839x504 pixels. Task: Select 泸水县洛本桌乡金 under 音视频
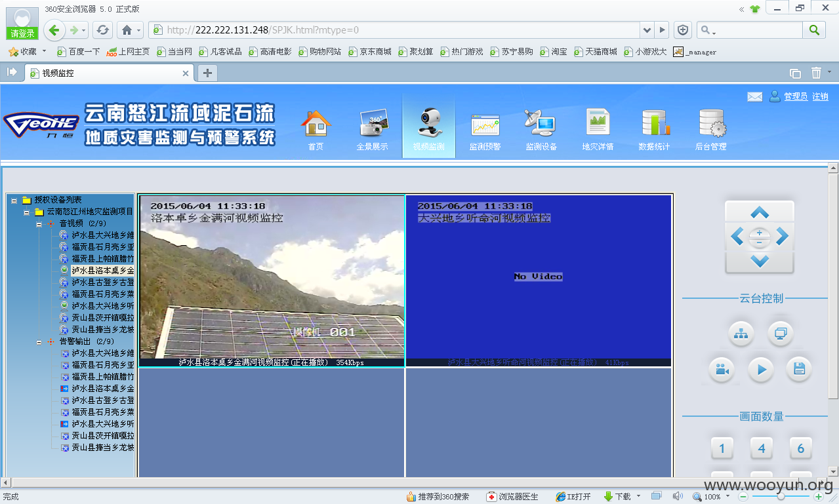(102, 271)
